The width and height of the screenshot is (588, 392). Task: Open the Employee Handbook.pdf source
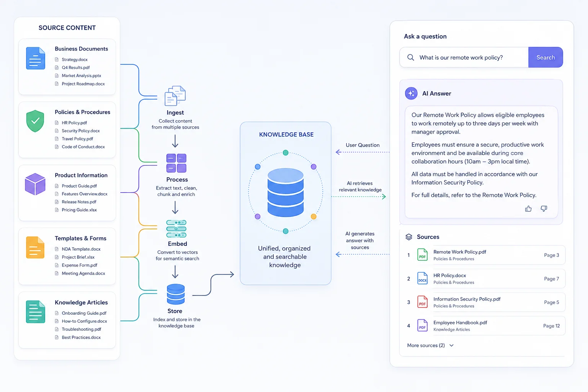point(486,326)
